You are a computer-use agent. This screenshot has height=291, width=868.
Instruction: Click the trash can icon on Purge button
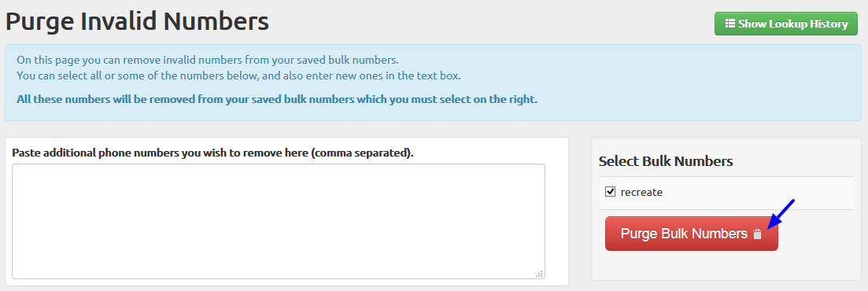coord(757,234)
